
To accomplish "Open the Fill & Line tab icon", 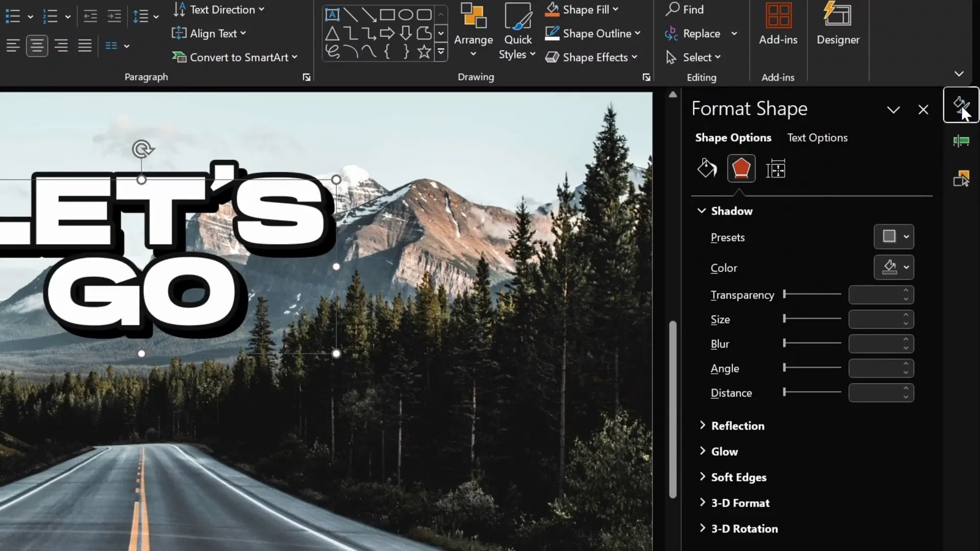I will pos(707,168).
